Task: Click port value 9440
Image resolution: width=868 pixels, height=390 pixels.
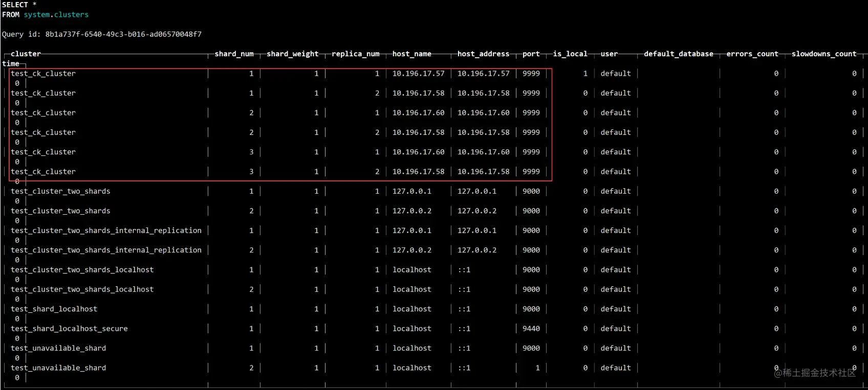Action: 531,329
